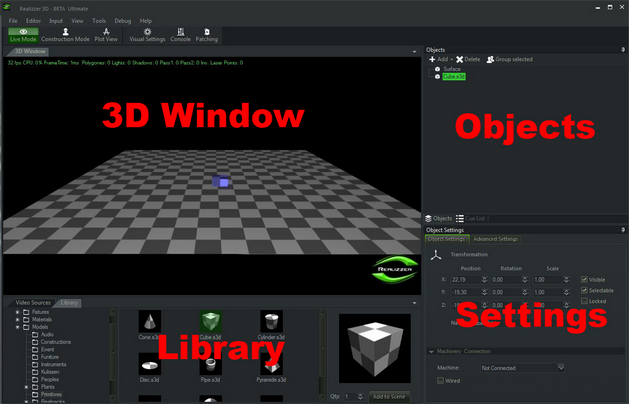
Task: Switch to the Cue List tab
Action: point(471,218)
